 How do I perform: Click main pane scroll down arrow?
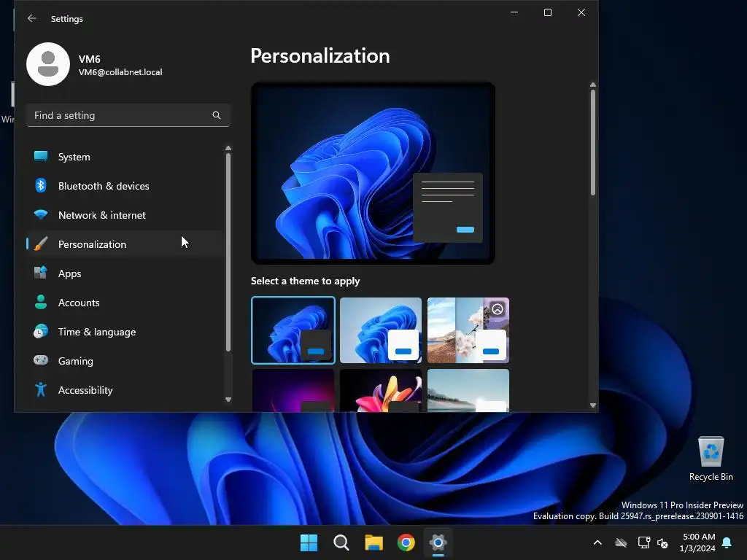[x=593, y=405]
